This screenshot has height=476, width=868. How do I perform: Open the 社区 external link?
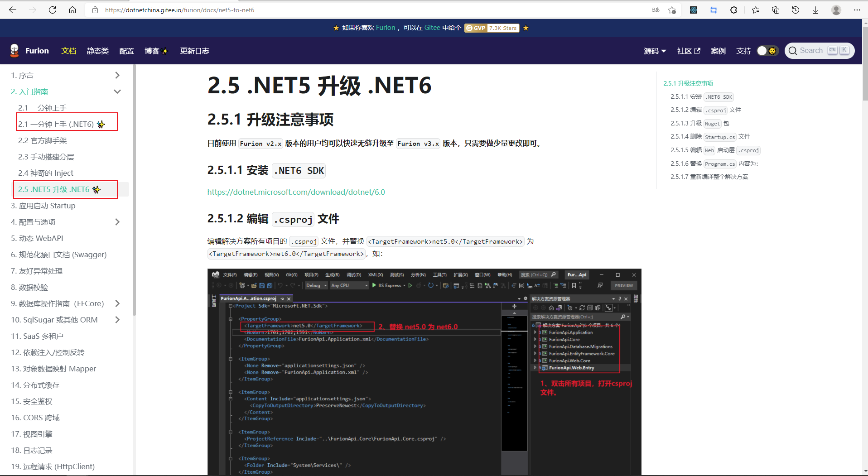coord(689,51)
